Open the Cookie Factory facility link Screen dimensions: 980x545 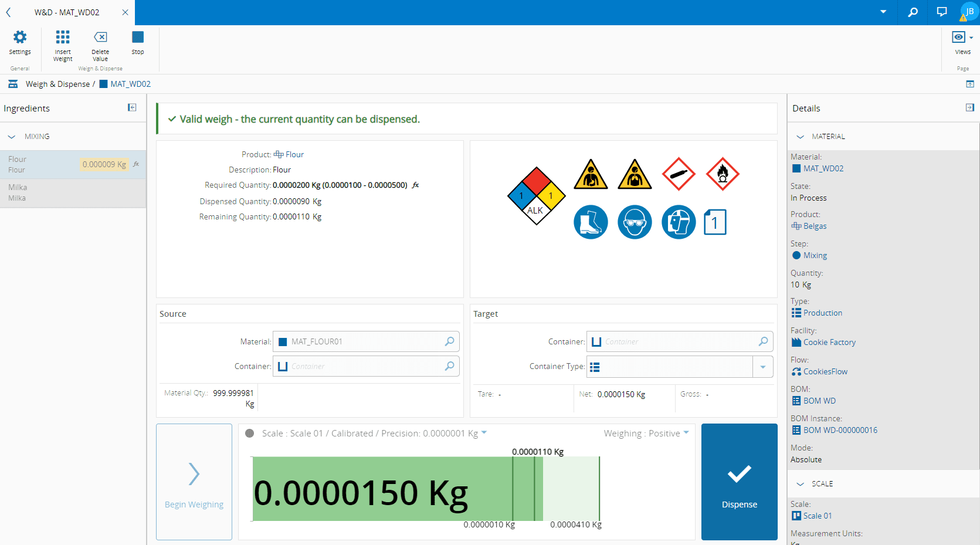click(x=829, y=343)
